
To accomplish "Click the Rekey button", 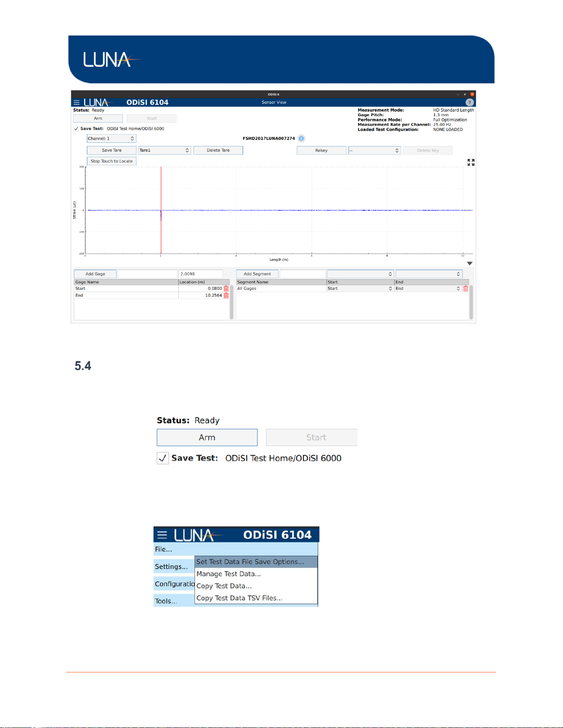I will 321,150.
